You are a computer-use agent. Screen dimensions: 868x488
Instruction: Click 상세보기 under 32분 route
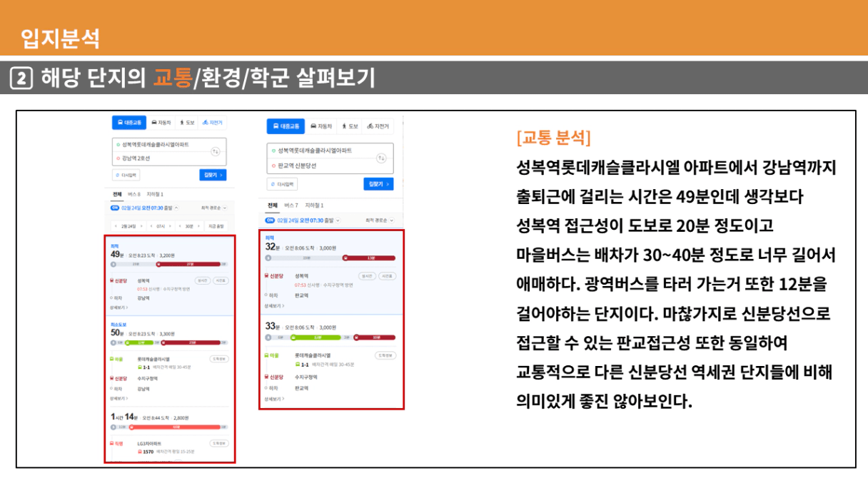pyautogui.click(x=273, y=305)
